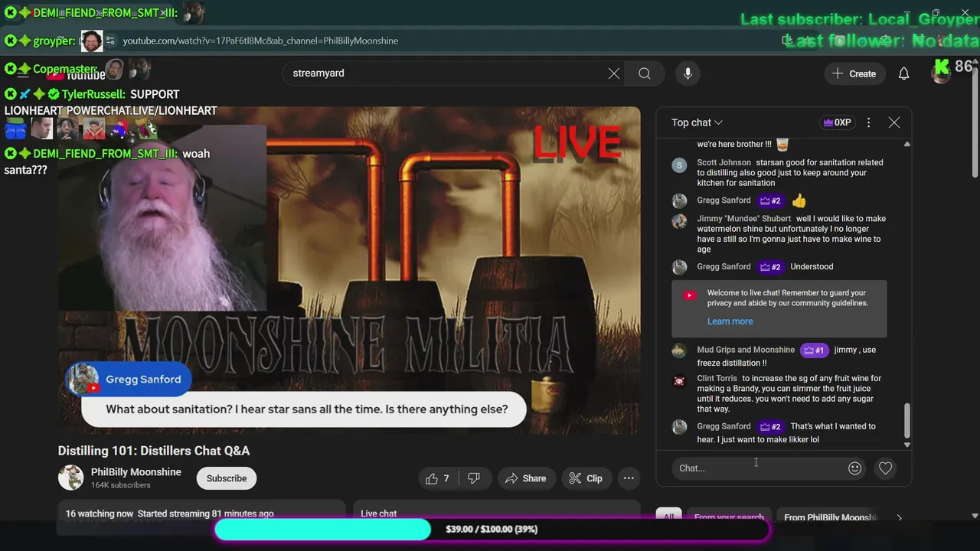Click Clint Torris's name in chat
Image resolution: width=980 pixels, height=551 pixels.
click(717, 378)
